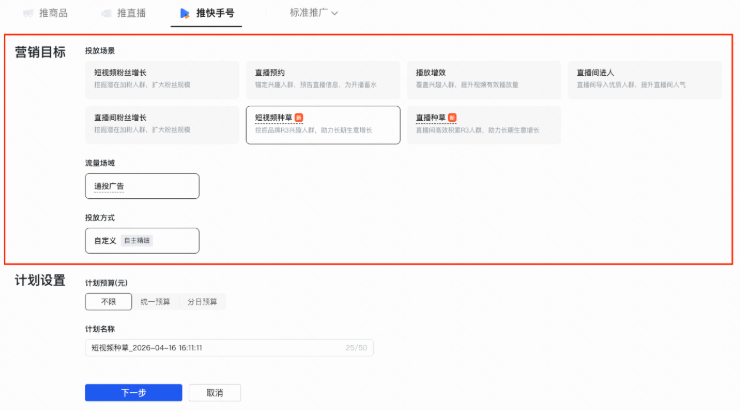The image size is (740, 411).
Task: Set plan budget to 分日预算
Action: 202,302
